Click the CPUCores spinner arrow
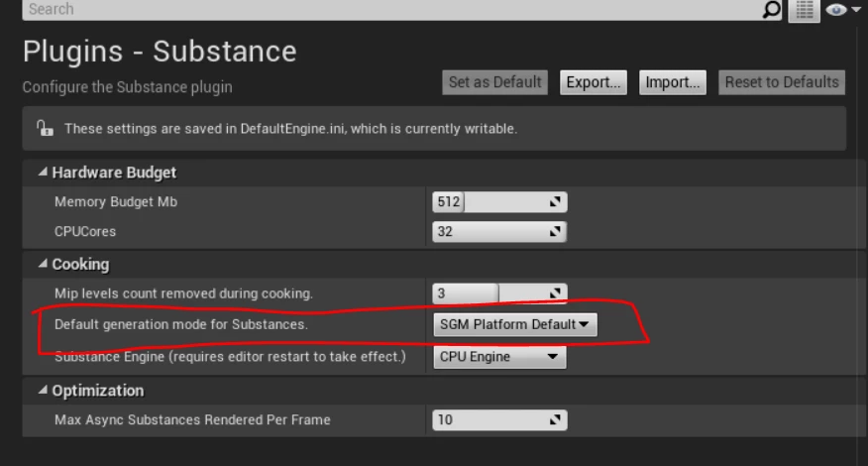The height and width of the screenshot is (466, 868). click(x=555, y=232)
